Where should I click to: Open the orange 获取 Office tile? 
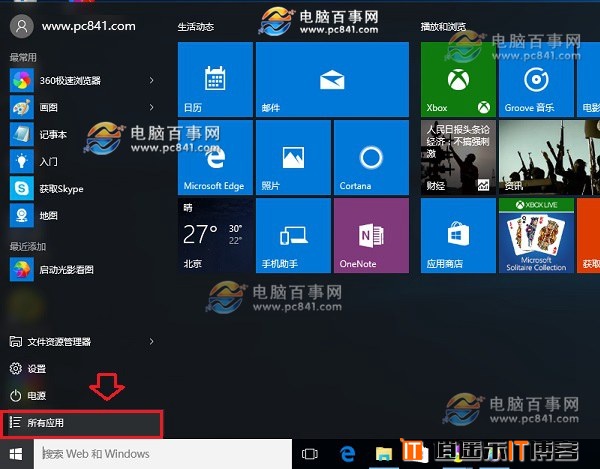[x=589, y=236]
